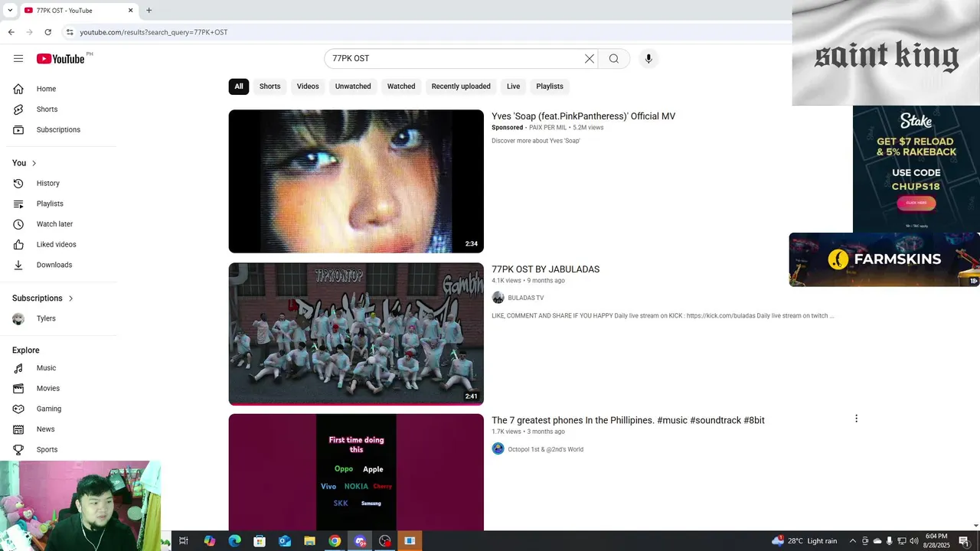View site information icon in address bar

pos(69,32)
